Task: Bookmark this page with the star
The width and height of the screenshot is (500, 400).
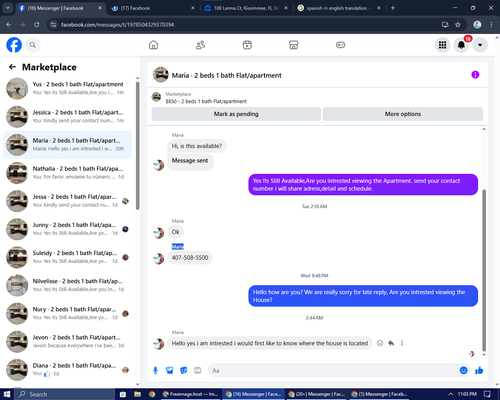Action: 458,25
